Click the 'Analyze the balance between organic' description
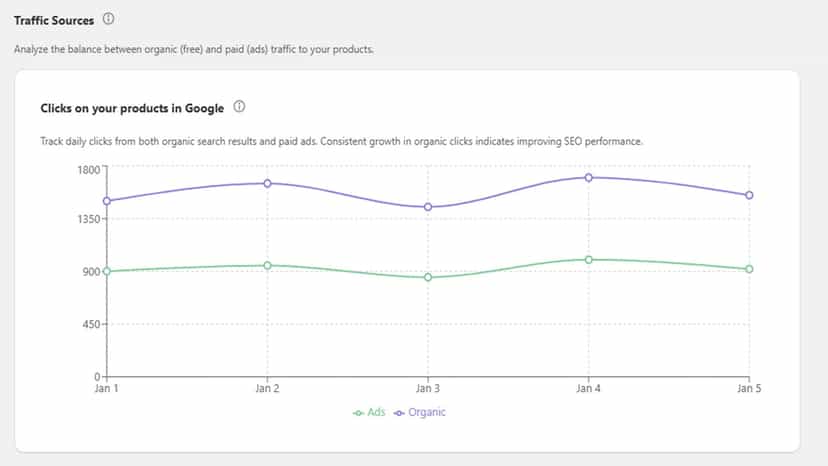 pos(194,49)
